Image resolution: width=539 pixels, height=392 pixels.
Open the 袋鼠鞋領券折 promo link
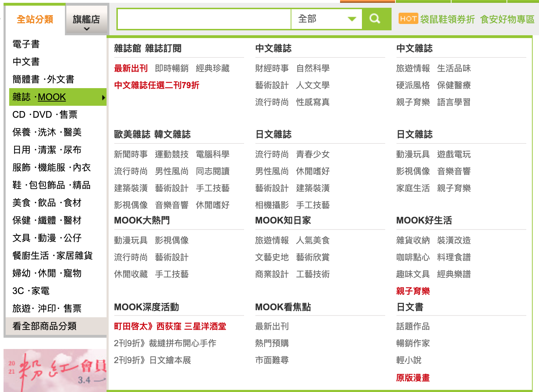click(447, 19)
